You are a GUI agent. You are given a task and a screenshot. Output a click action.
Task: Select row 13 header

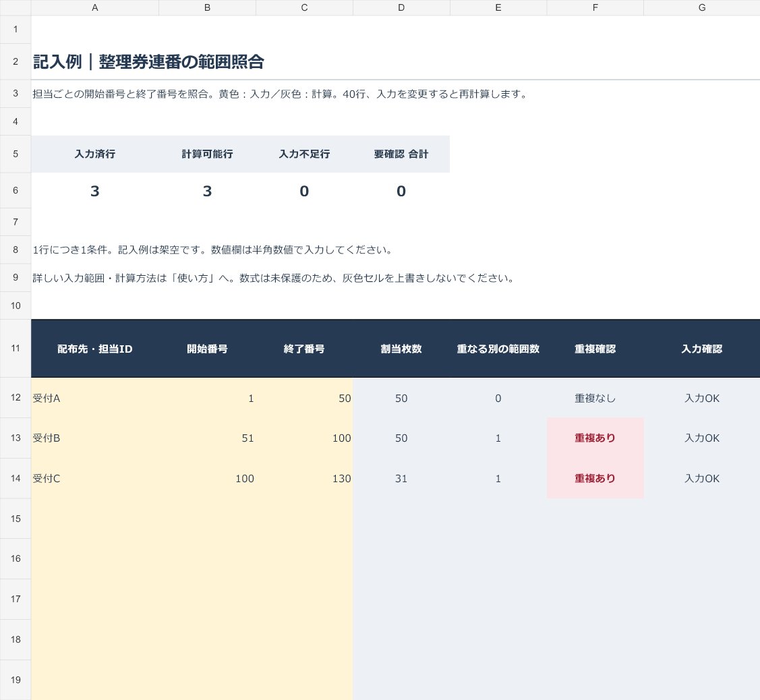click(16, 438)
